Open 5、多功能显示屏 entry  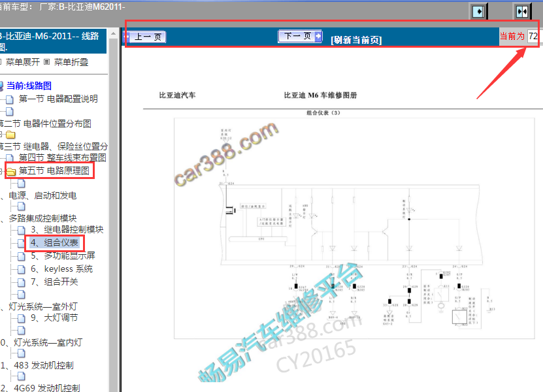coord(63,255)
